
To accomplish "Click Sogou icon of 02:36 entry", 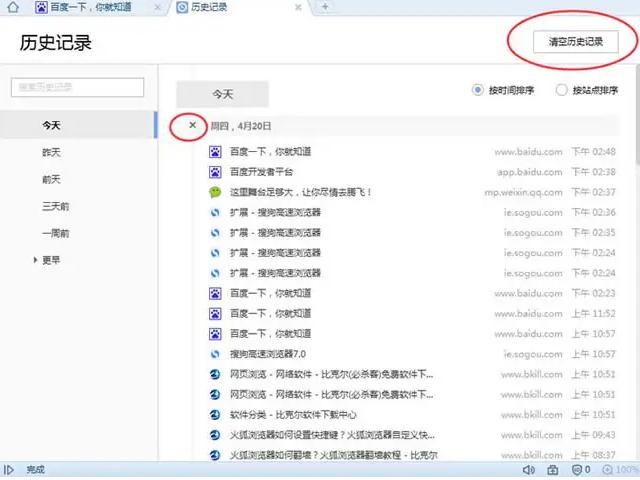I will click(215, 212).
